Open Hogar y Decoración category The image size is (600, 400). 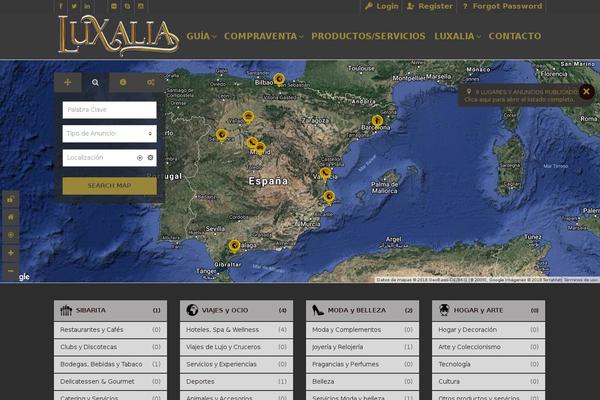(489, 330)
